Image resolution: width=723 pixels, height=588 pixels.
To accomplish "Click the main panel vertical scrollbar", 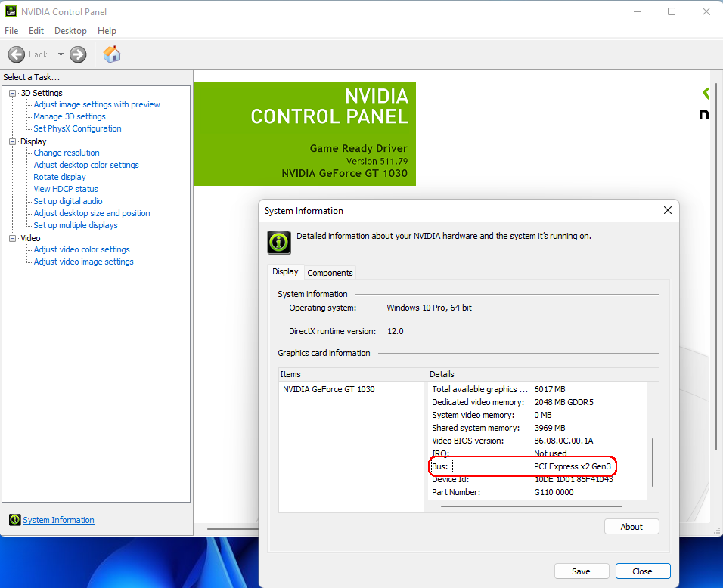I will click(x=715, y=266).
